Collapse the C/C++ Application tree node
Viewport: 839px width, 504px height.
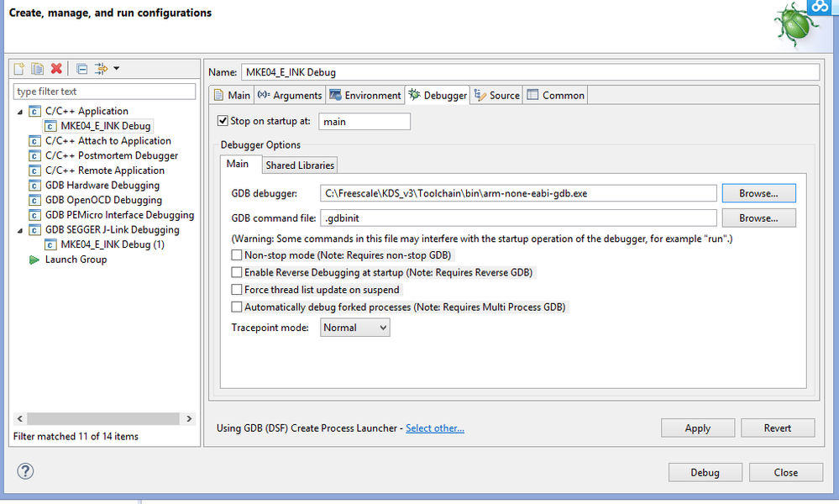(20, 112)
